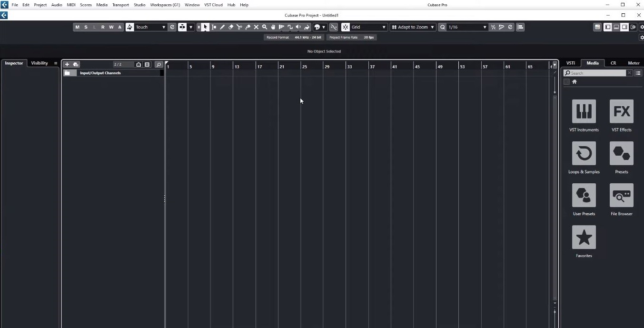The image size is (644, 328).
Task: Switch to the CR tab
Action: pos(613,63)
